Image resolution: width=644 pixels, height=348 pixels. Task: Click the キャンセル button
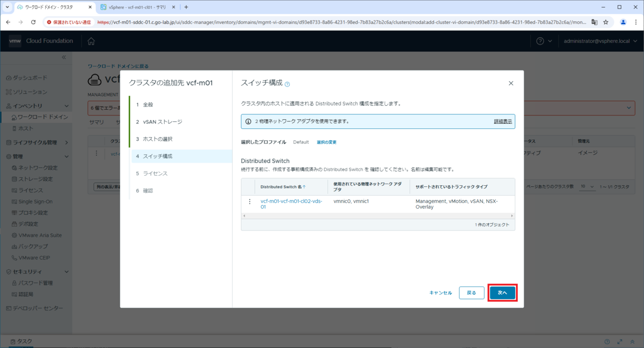[x=441, y=293]
